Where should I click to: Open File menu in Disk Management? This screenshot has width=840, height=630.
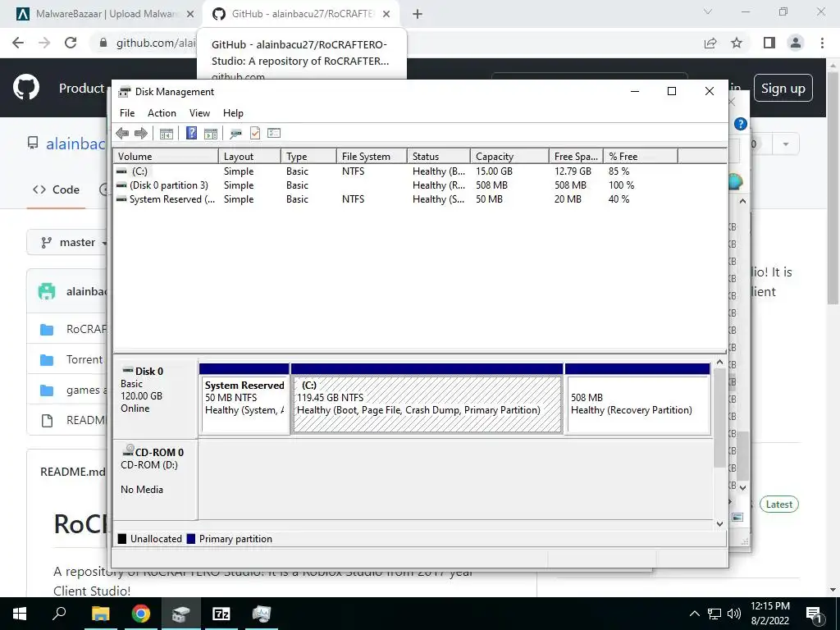[127, 113]
